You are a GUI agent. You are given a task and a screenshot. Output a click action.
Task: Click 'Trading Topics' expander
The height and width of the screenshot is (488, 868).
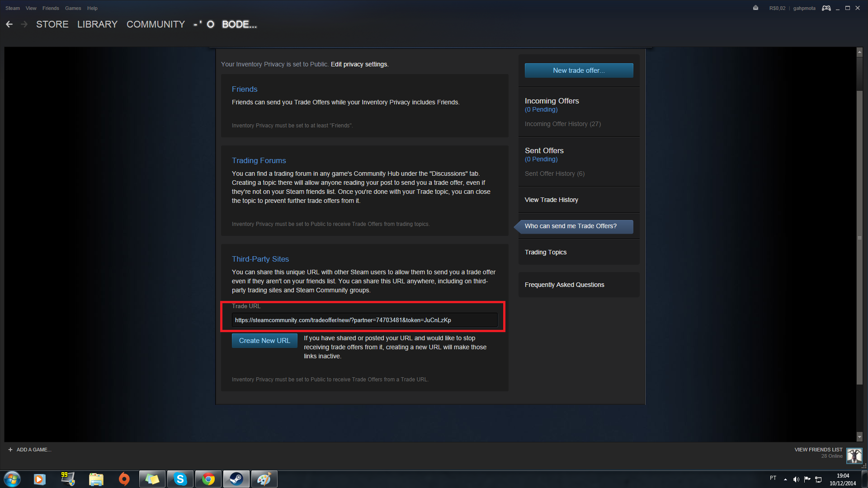tap(546, 251)
